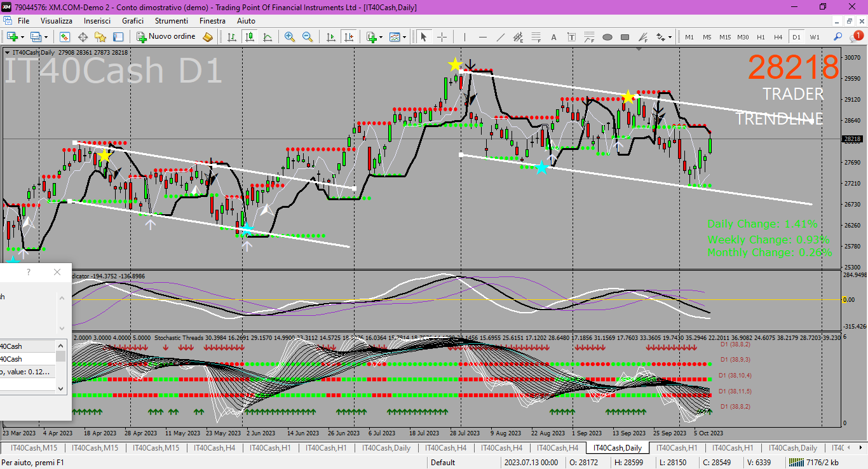Open the Grafici menu
This screenshot has width=868, height=469.
(x=133, y=21)
